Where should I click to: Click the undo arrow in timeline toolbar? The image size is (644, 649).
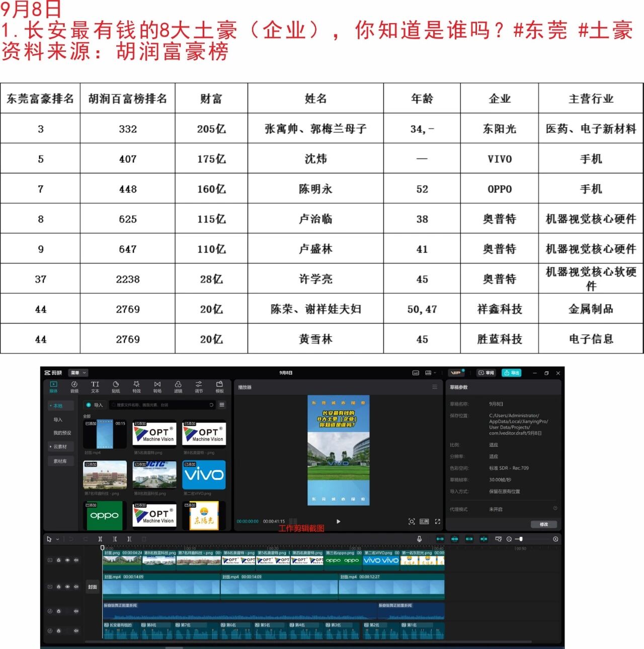coord(71,539)
